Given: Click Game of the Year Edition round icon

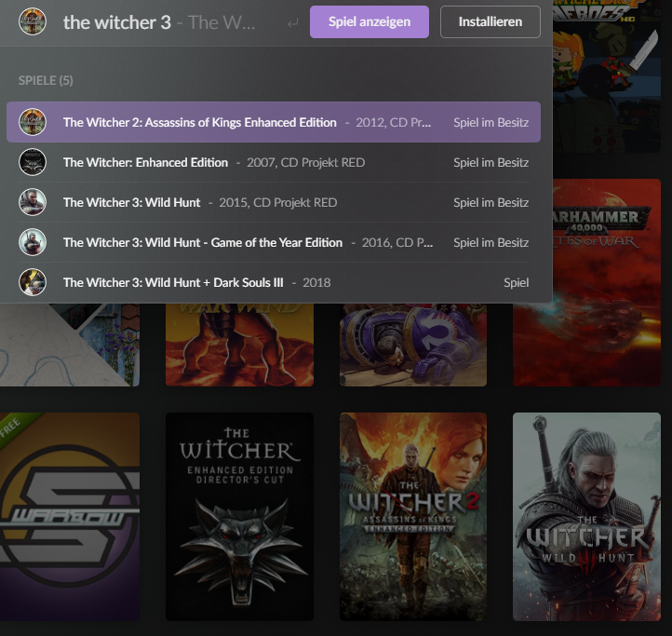Looking at the screenshot, I should click(x=33, y=242).
